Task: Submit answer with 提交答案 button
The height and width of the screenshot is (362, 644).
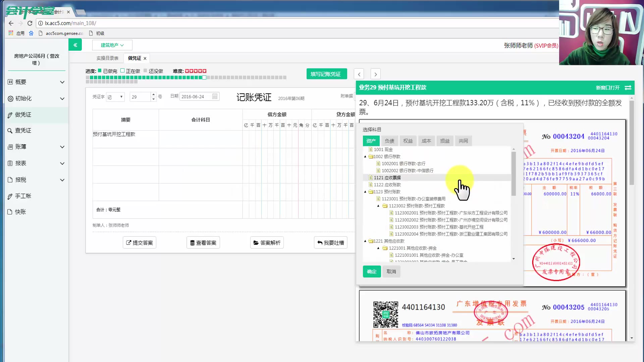Action: pyautogui.click(x=140, y=243)
